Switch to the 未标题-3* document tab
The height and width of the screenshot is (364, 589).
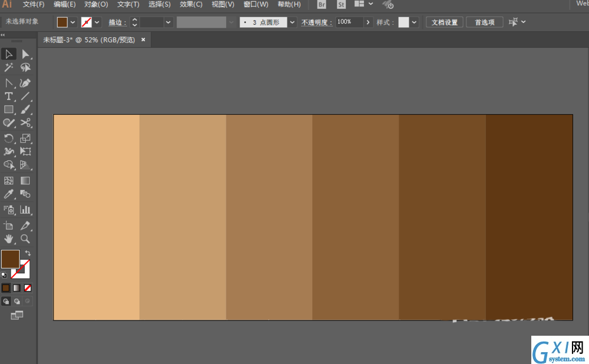(89, 40)
